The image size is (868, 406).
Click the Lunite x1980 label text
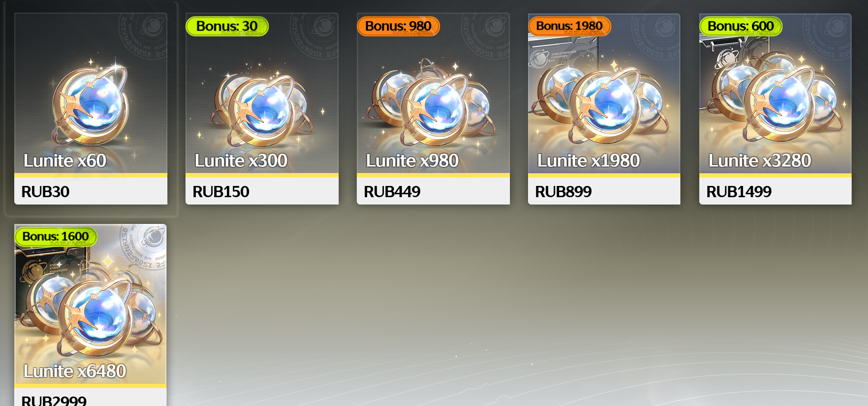[588, 161]
